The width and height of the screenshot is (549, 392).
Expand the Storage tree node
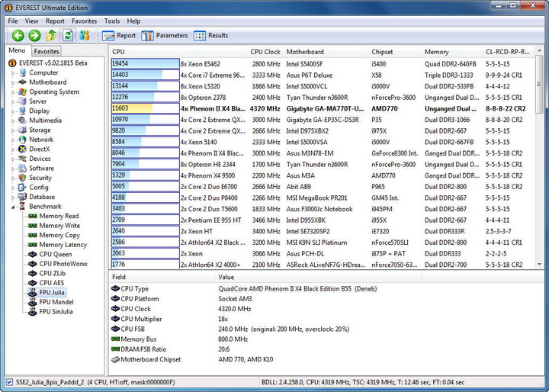point(13,130)
